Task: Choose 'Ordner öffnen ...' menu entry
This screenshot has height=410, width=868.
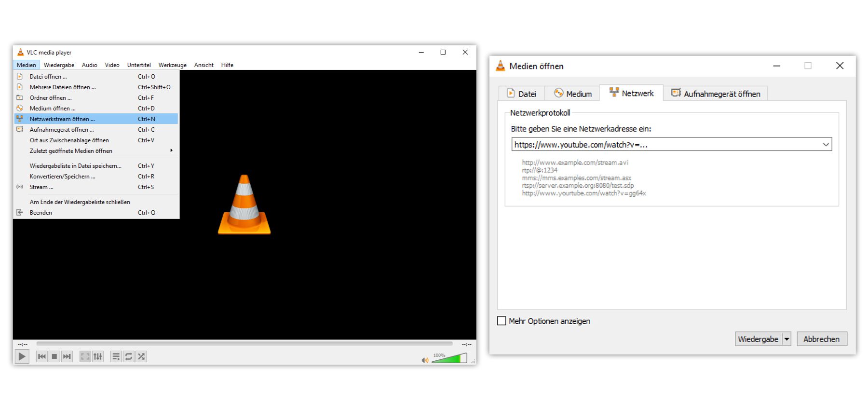Action: (96, 97)
